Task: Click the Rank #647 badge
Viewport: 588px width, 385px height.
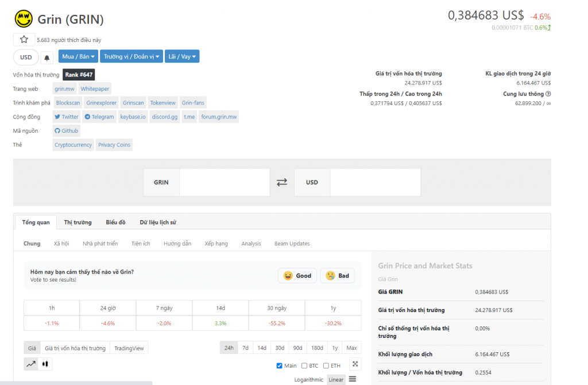Action: 79,75
